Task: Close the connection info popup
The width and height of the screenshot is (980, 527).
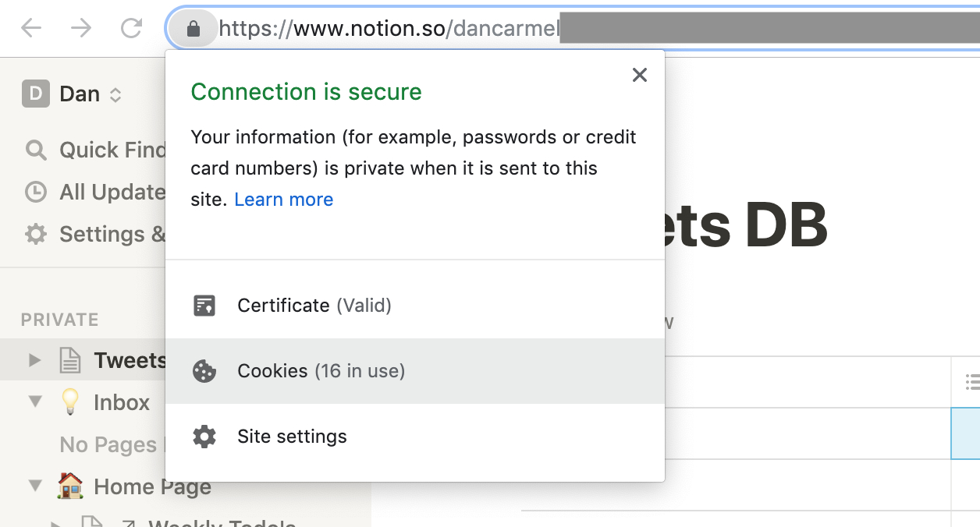Action: pos(640,75)
